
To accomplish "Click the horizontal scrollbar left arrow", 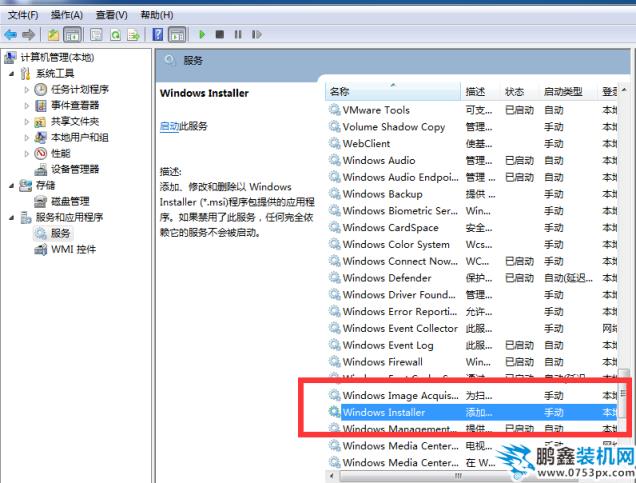I will coord(333,475).
